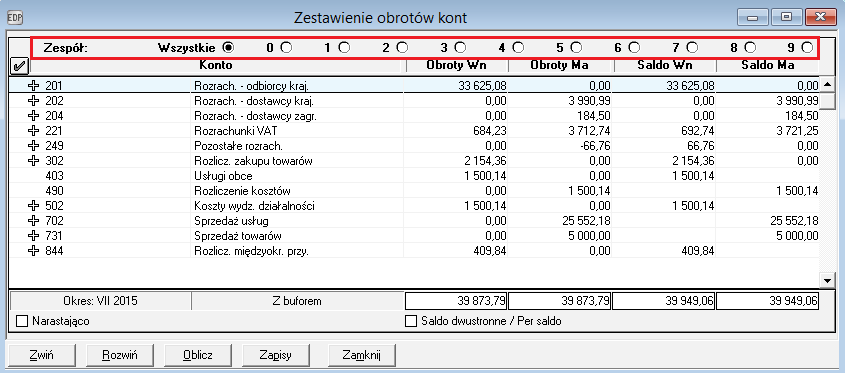Select Zespół 8 radio button
The width and height of the screenshot is (845, 373).
(750, 47)
